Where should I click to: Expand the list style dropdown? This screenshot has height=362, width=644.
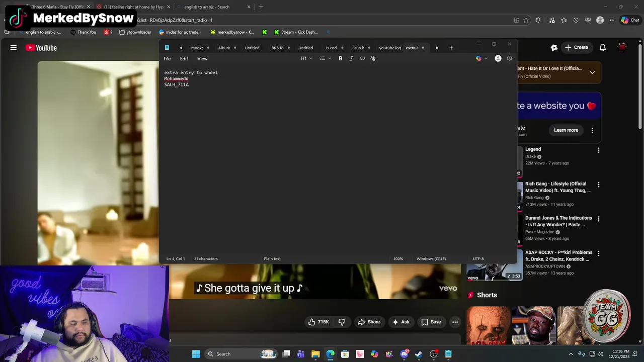tap(326, 58)
